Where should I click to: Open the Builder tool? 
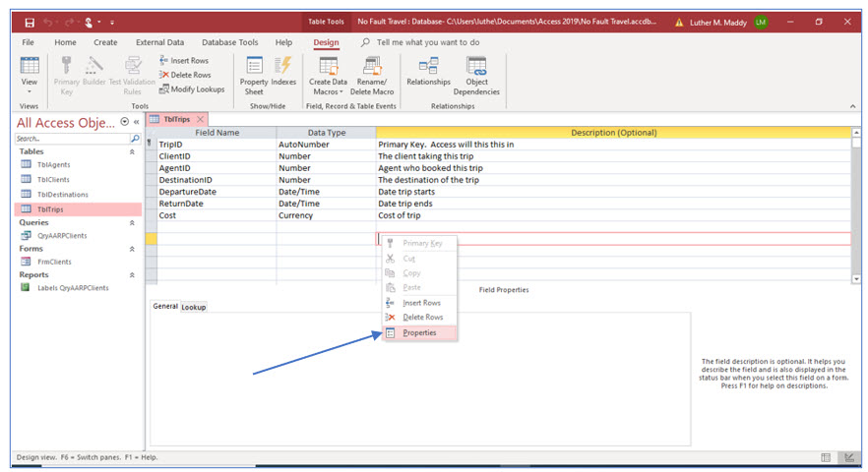click(x=94, y=72)
